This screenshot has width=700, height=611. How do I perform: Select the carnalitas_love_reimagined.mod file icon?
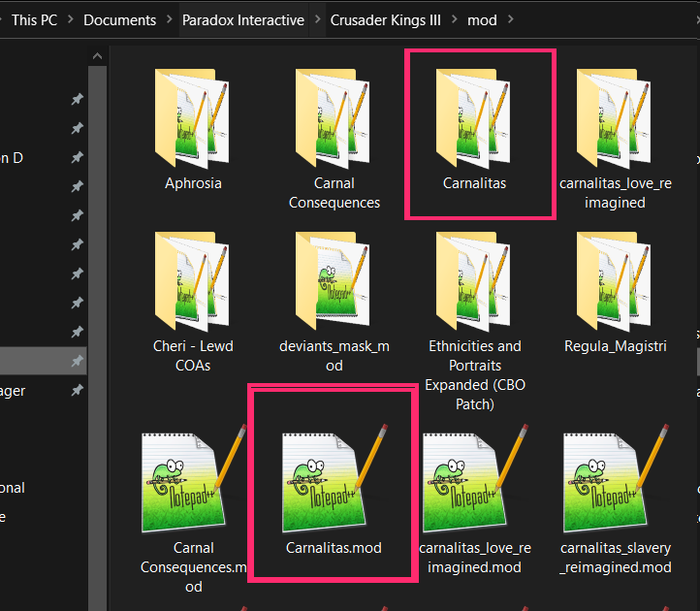[x=474, y=479]
